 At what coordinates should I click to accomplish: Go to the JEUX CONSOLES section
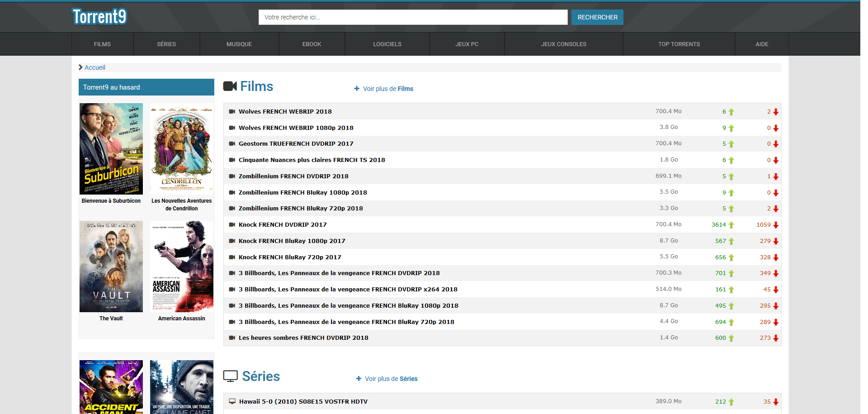pyautogui.click(x=563, y=44)
